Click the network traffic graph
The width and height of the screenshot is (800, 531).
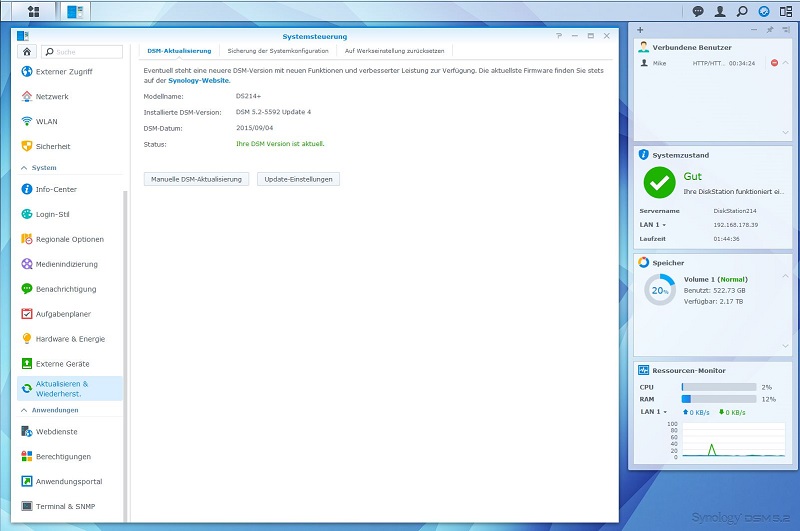pyautogui.click(x=734, y=440)
